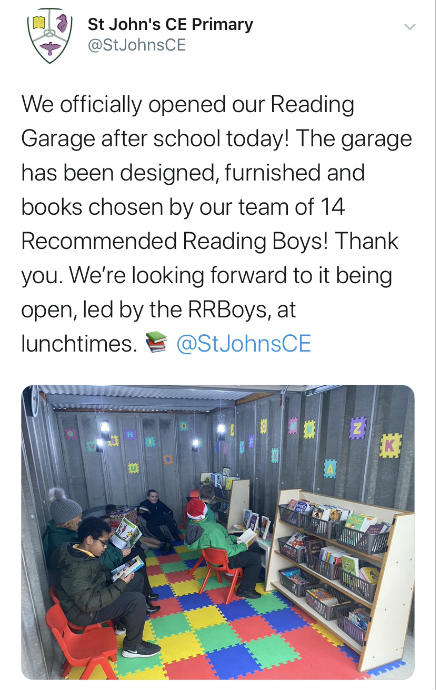Click the wooden bookshelf with book baskets
436x690 pixels.
pyautogui.click(x=339, y=577)
